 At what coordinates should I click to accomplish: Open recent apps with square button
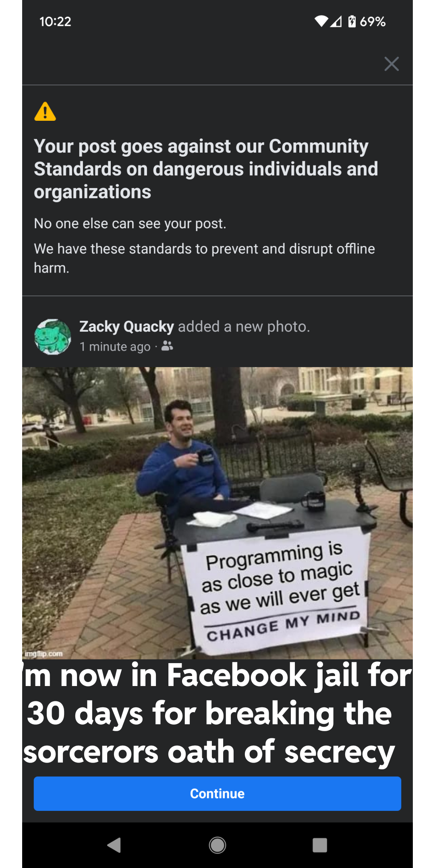point(320,845)
